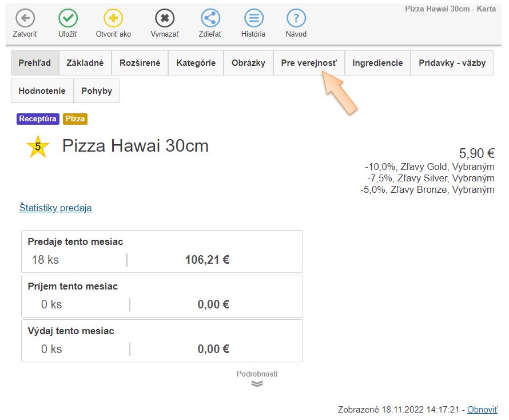The image size is (509, 420).
Task: Expand Podrobnosti details chevron
Action: point(257,383)
